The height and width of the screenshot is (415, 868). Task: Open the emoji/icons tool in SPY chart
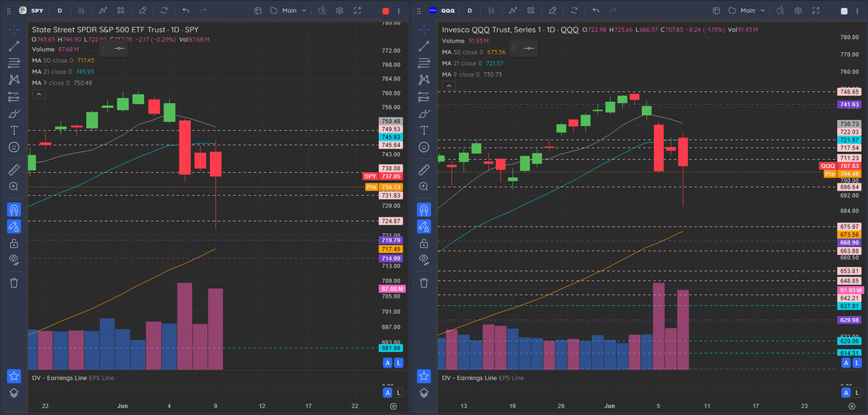click(14, 147)
